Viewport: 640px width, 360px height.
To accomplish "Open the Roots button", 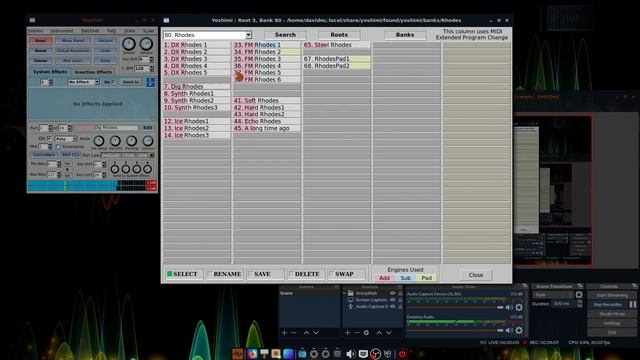I will click(339, 35).
